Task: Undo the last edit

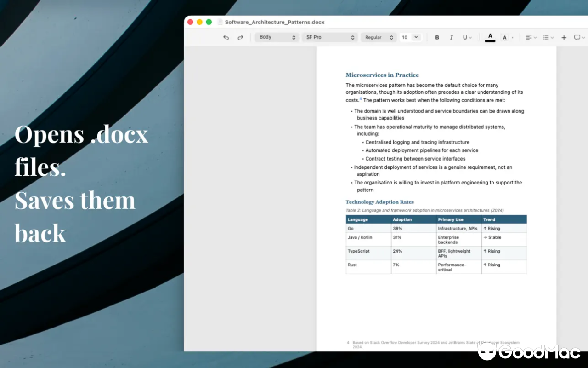Action: [226, 37]
